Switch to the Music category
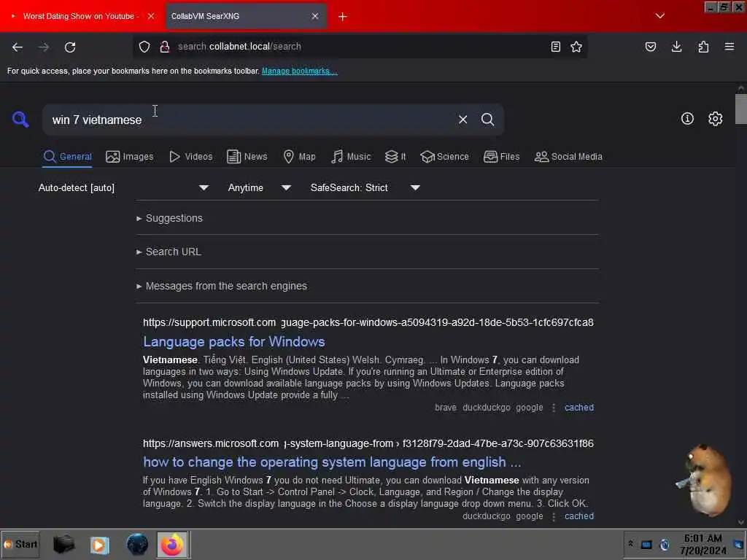Screen dimensions: 747x560 351,157
